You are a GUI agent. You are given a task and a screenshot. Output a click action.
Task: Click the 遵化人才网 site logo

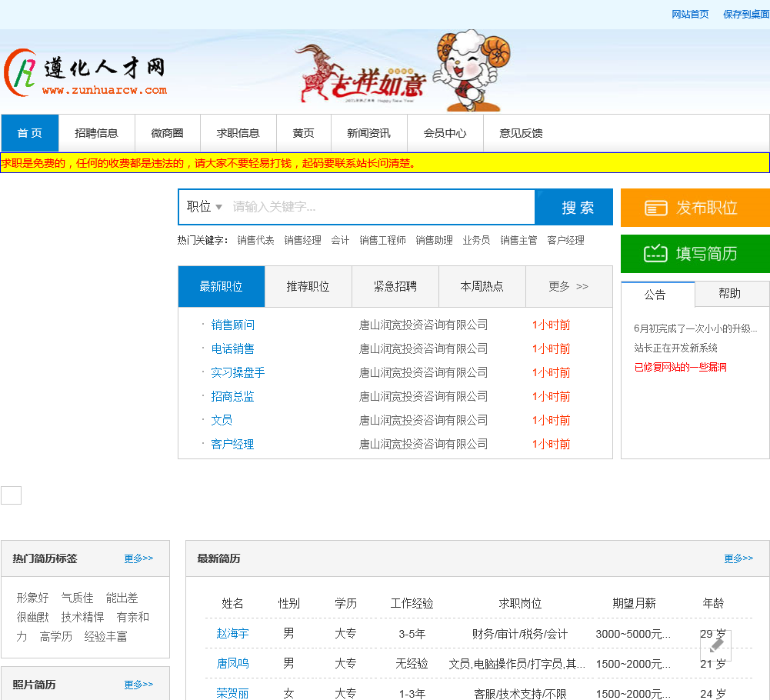85,73
